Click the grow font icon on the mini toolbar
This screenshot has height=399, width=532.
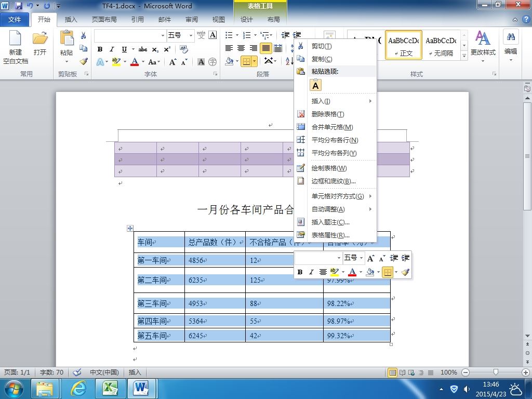pos(370,258)
